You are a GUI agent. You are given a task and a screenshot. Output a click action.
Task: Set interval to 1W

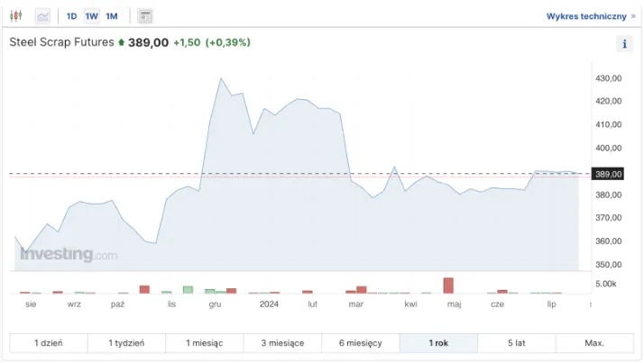[x=92, y=16]
